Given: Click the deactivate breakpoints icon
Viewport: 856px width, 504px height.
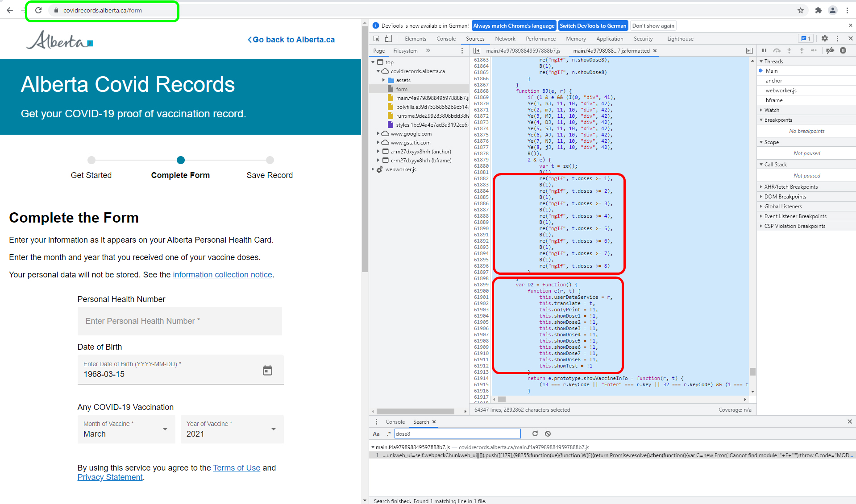Looking at the screenshot, I should pos(830,51).
